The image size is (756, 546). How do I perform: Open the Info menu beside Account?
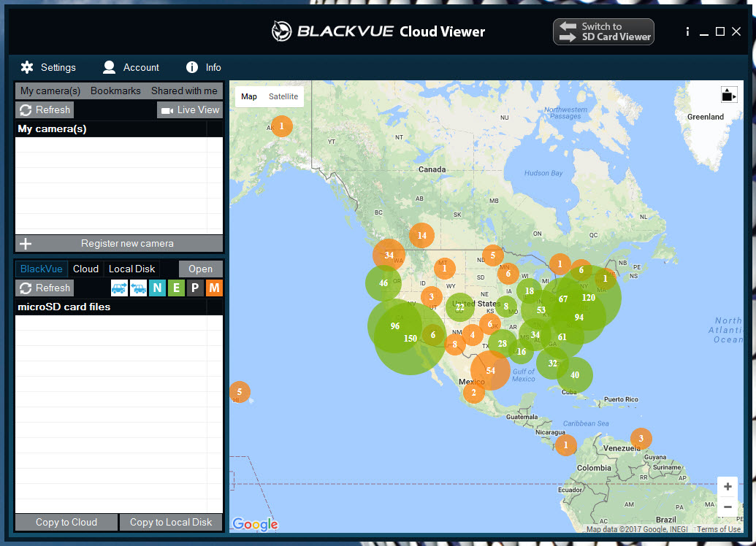coord(204,67)
